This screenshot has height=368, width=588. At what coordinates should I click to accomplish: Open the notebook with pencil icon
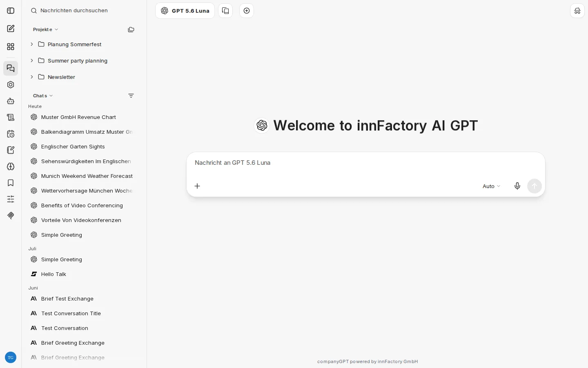tap(11, 150)
